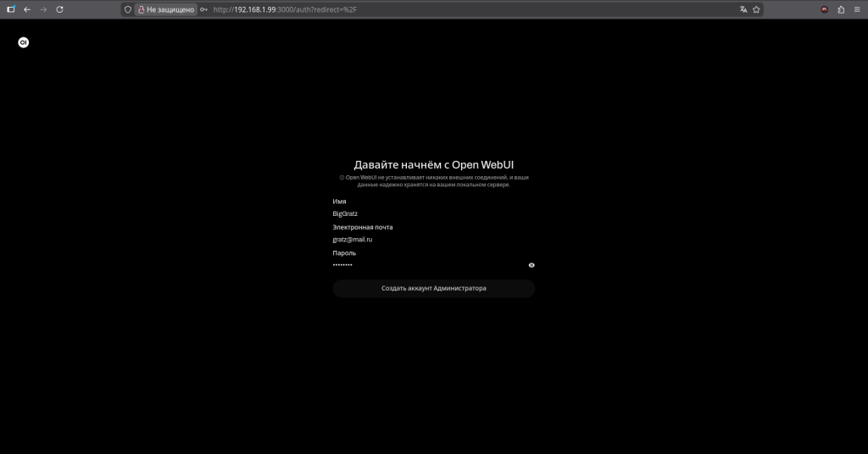Focus the Имя field containing BigGratz
The image size is (868, 454).
pos(432,213)
